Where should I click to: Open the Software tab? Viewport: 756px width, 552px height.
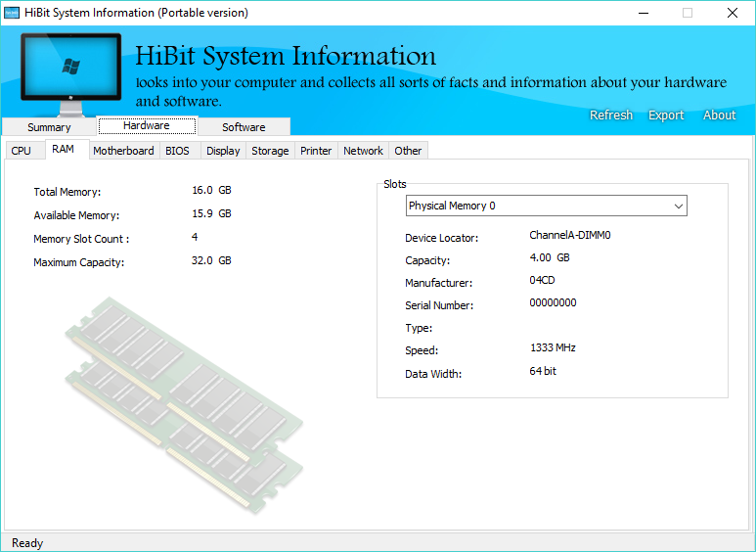tap(244, 127)
